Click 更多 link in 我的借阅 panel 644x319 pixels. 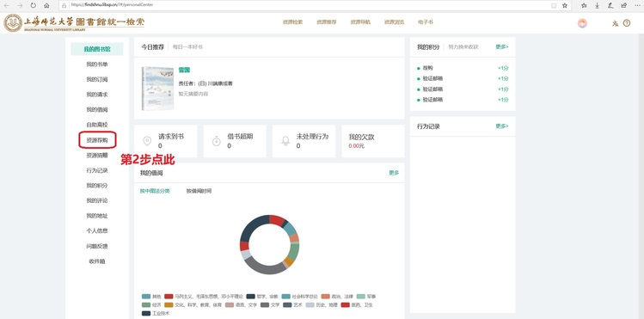(394, 173)
